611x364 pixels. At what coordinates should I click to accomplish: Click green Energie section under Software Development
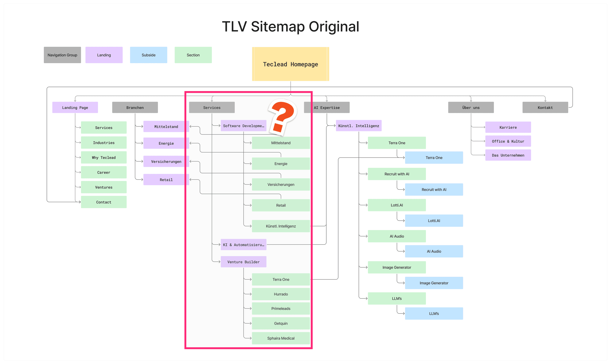[281, 164]
